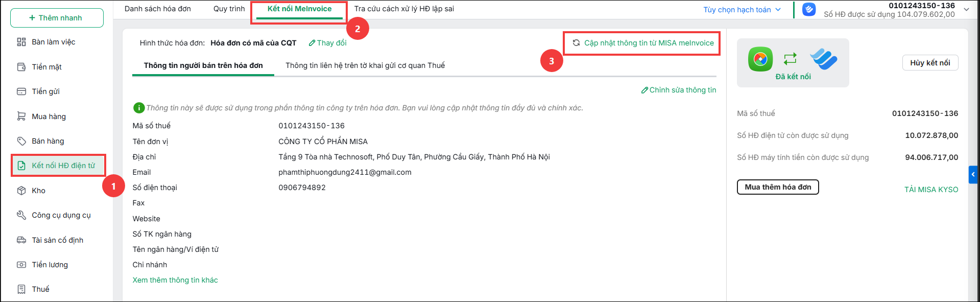The height and width of the screenshot is (302, 980).
Task: Click Cập nhật thông tin từ MISA meInvoice
Action: 649,43
